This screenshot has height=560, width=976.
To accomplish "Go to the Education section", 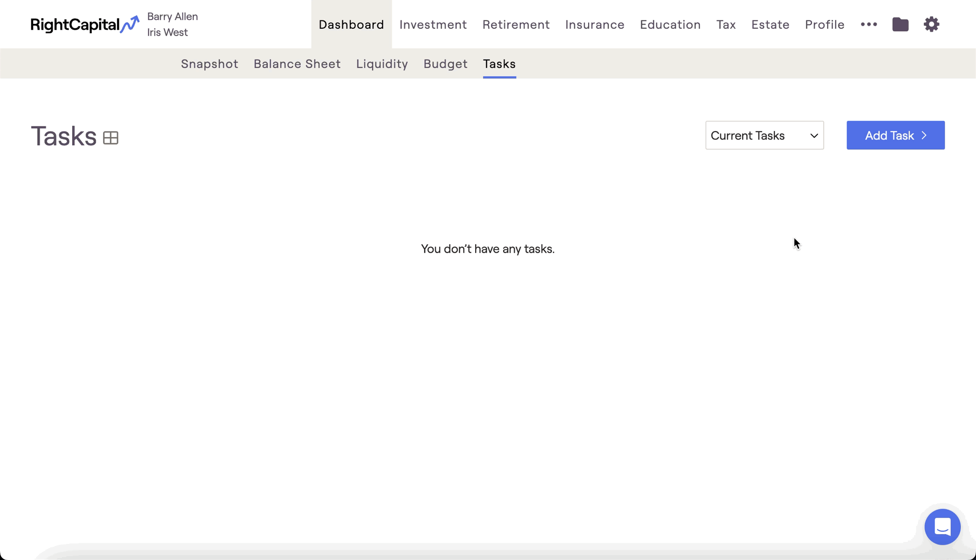I will 670,24.
